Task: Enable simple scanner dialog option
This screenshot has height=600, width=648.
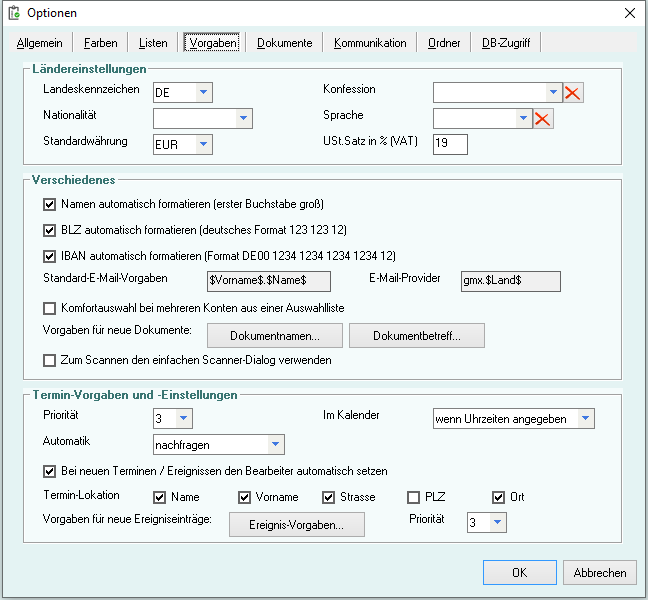Action: coord(50,360)
